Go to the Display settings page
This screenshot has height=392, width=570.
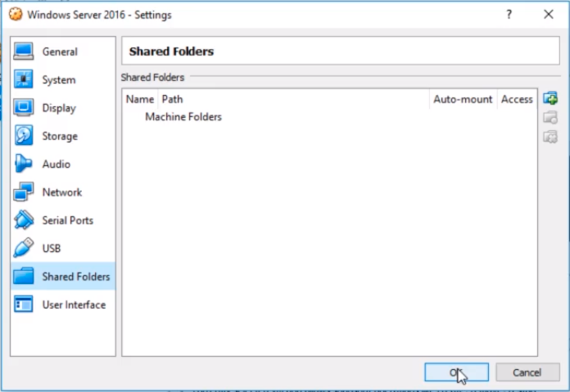[63, 108]
